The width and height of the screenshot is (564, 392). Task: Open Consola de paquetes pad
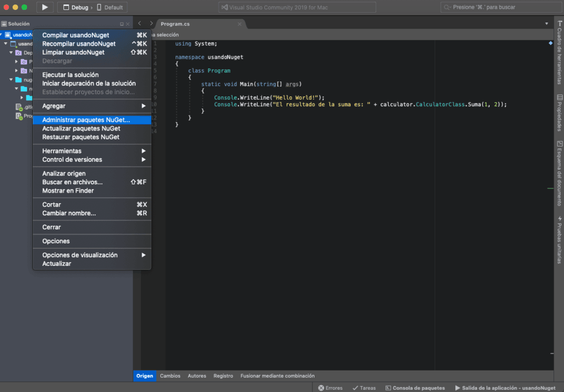415,388
